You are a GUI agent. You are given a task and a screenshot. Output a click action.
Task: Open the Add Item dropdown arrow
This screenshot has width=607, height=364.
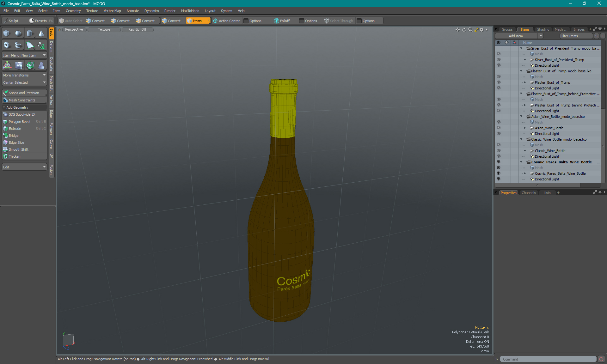[541, 36]
